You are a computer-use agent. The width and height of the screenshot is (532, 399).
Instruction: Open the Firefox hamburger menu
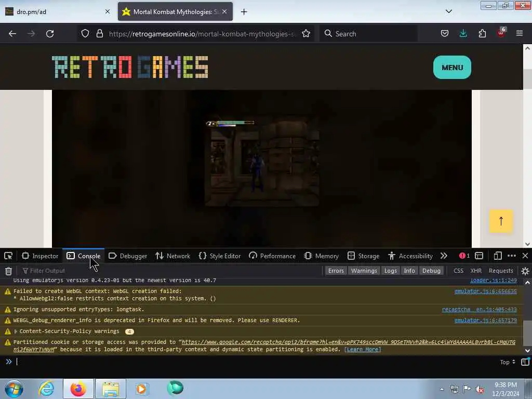coord(520,33)
